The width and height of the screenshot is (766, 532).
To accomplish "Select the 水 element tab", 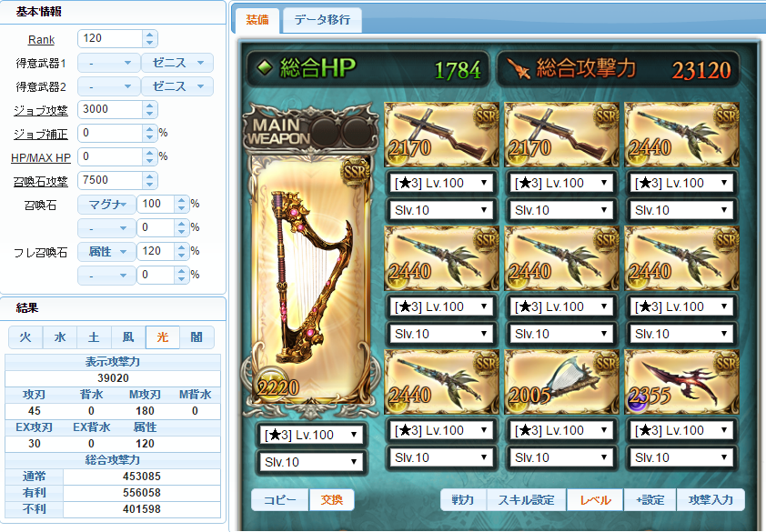I will tap(60, 337).
